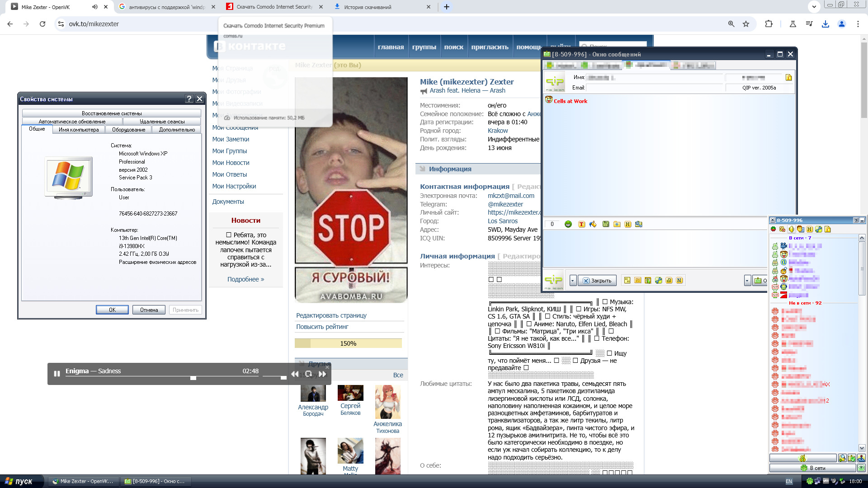
Task: Pause the Enigma Sadness track
Action: tap(57, 374)
